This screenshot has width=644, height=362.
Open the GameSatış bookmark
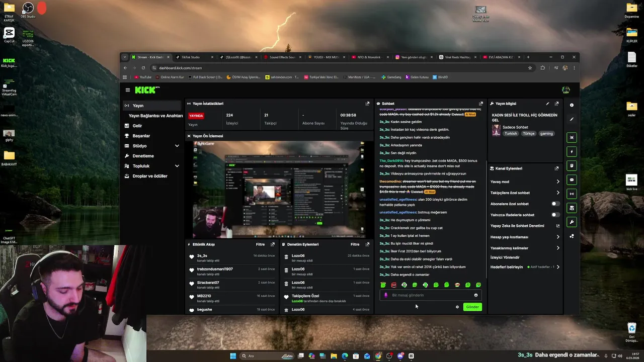(391, 77)
